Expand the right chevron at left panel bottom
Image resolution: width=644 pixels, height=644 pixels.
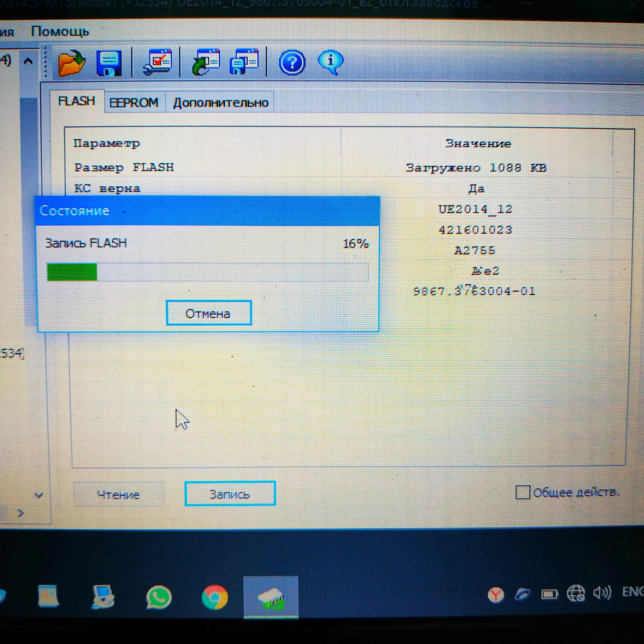21,513
